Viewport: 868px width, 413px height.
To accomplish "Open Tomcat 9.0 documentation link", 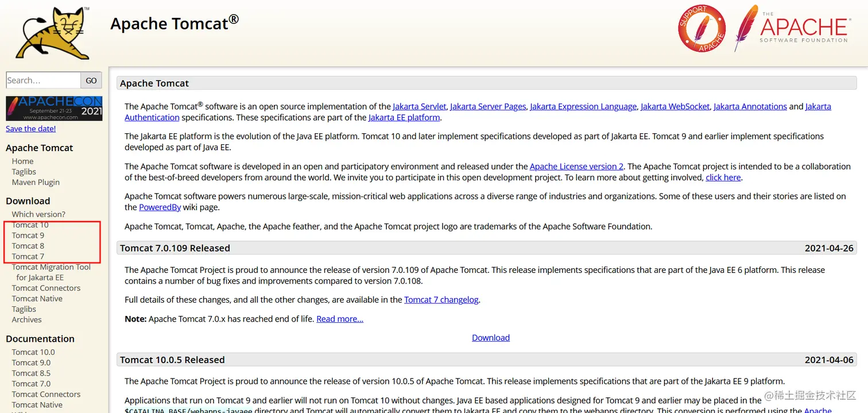I will (31, 362).
